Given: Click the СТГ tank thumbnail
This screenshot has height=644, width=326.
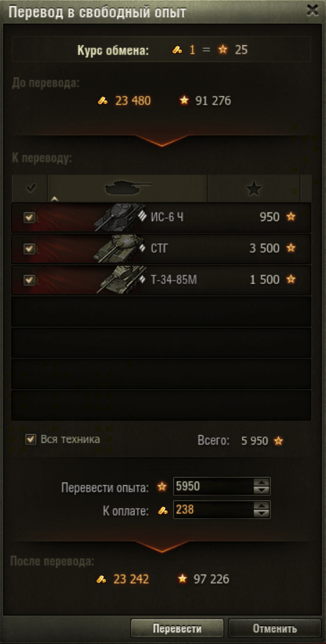Looking at the screenshot, I should 120,248.
